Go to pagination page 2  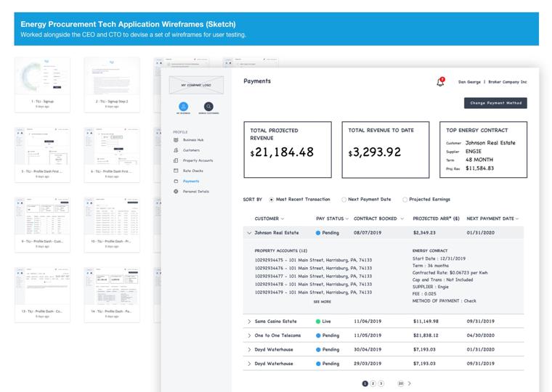(373, 383)
